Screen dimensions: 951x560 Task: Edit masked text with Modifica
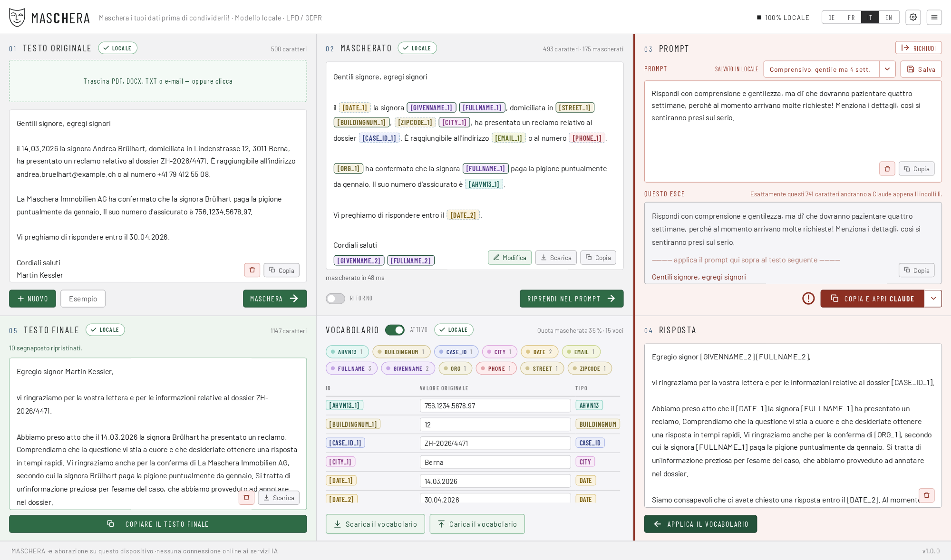point(510,258)
